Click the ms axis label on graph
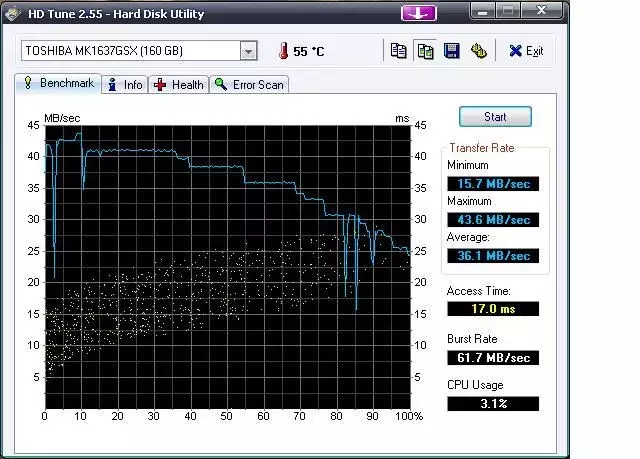The image size is (640, 459). (x=402, y=118)
